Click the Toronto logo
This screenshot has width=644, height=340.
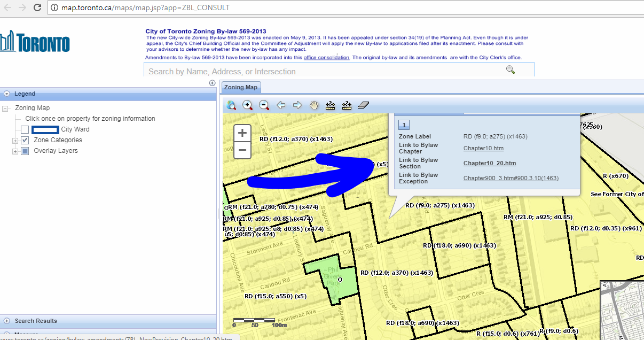point(35,41)
